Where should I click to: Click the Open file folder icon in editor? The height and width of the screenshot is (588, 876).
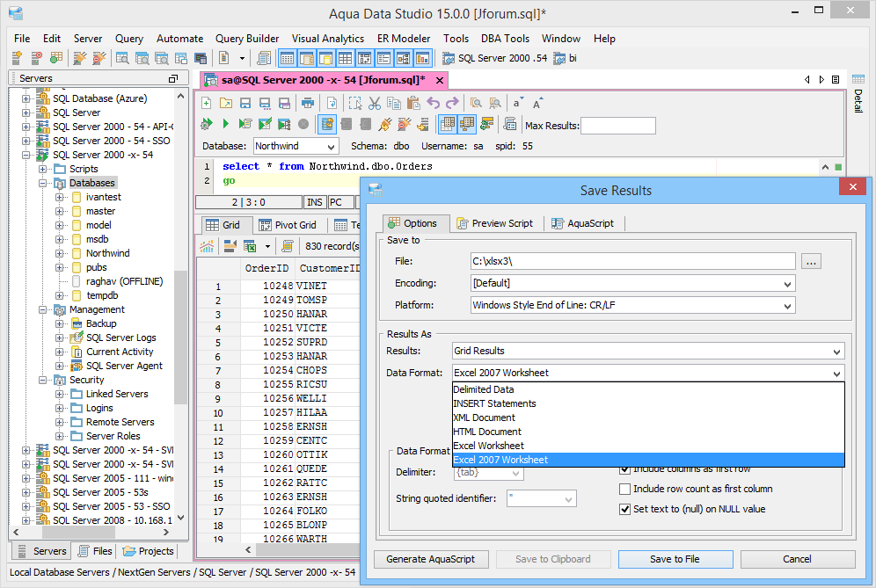(226, 104)
